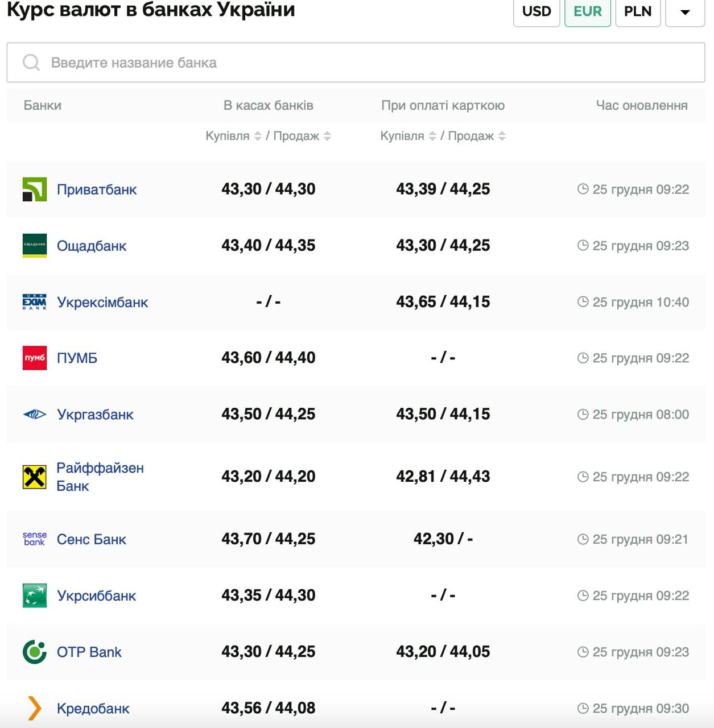Click the Ukrgasbank blue logo

34,414
